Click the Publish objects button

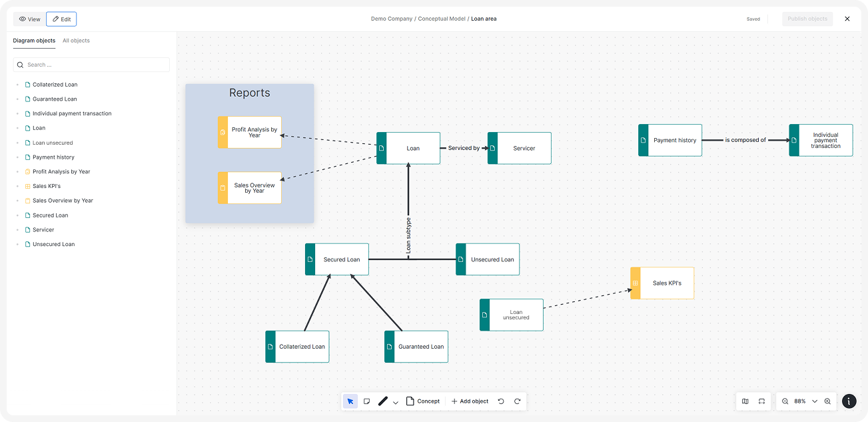click(807, 19)
